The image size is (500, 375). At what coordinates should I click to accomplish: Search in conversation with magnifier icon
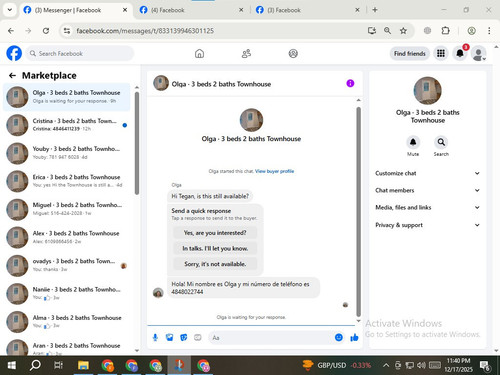(x=441, y=142)
